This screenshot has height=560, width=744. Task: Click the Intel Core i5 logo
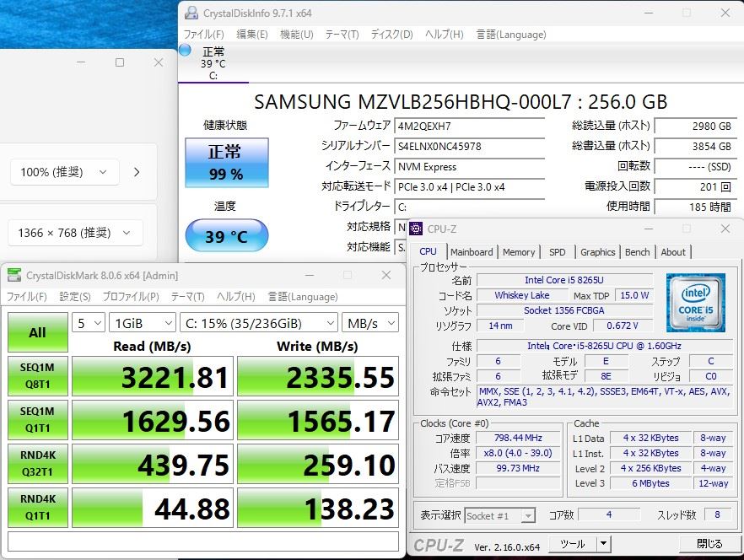tap(696, 300)
